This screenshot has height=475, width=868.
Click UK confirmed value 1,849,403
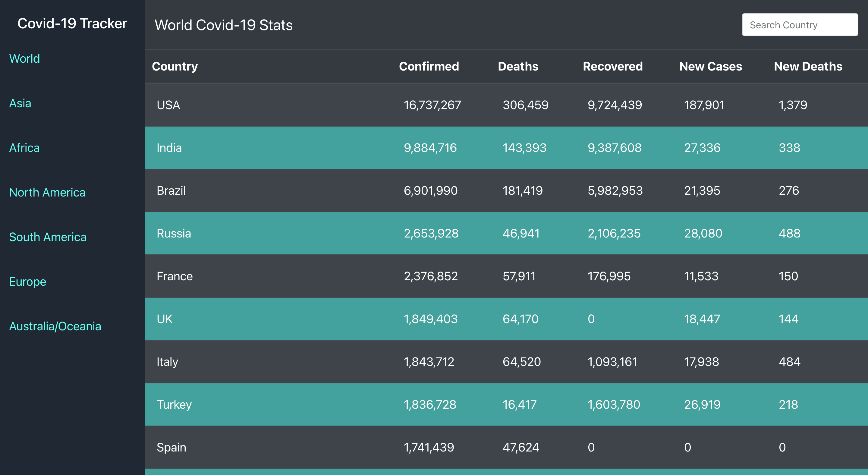pos(431,319)
